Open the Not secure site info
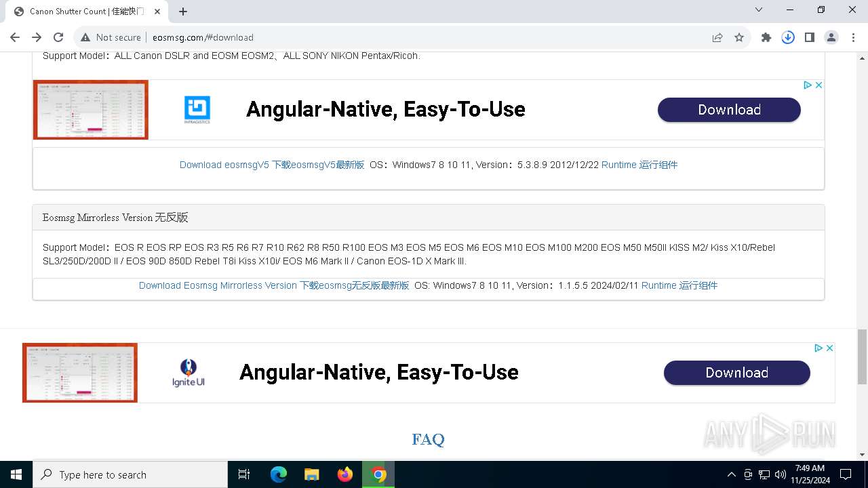868x488 pixels. pos(111,37)
